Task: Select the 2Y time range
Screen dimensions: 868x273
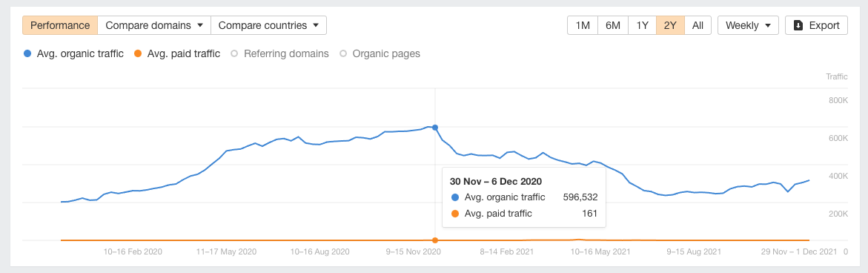Action: tap(670, 25)
